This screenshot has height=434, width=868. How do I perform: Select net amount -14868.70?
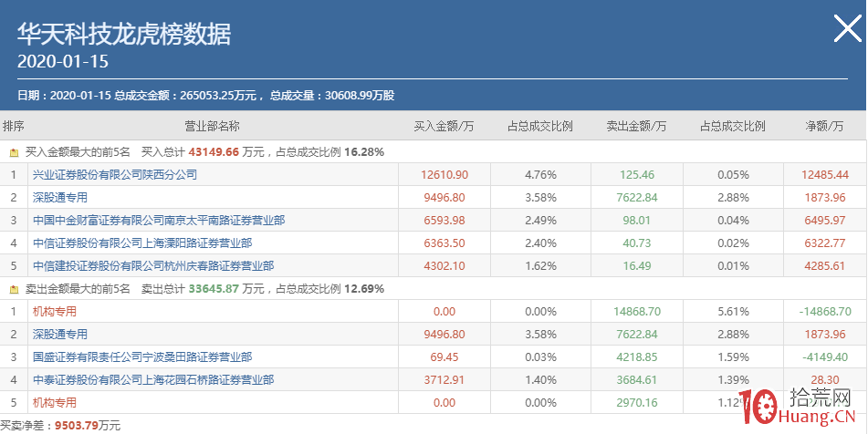(x=825, y=312)
